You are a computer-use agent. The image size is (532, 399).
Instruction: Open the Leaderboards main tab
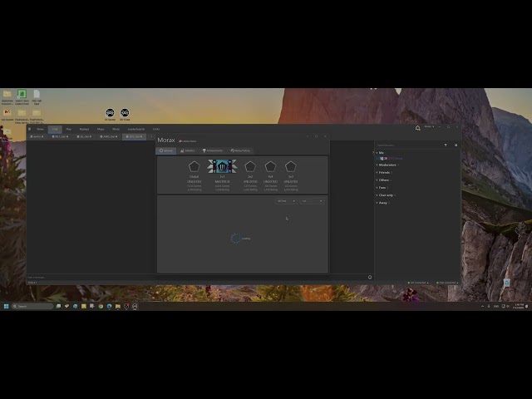[x=136, y=129]
